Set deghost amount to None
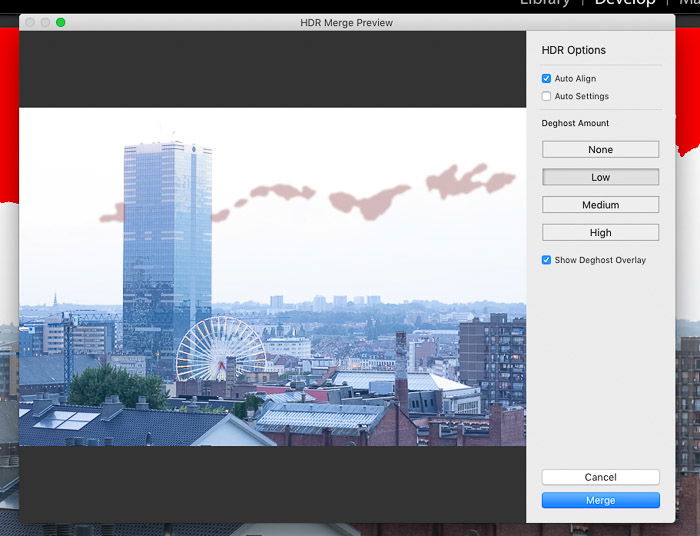The height and width of the screenshot is (536, 700). click(600, 149)
